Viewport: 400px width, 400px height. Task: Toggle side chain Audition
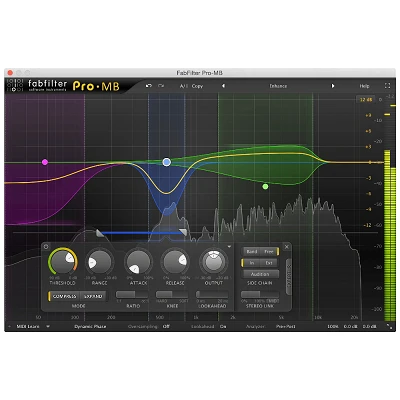tap(260, 274)
